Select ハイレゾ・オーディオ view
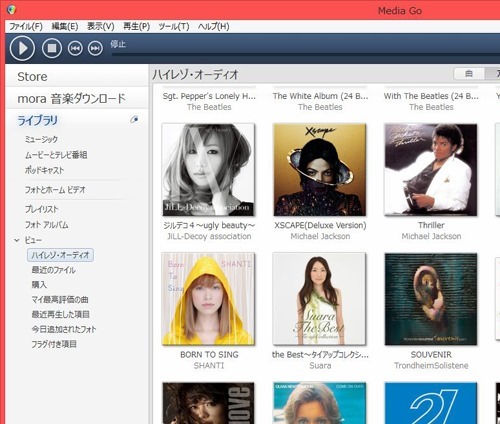The image size is (500, 424). (60, 255)
